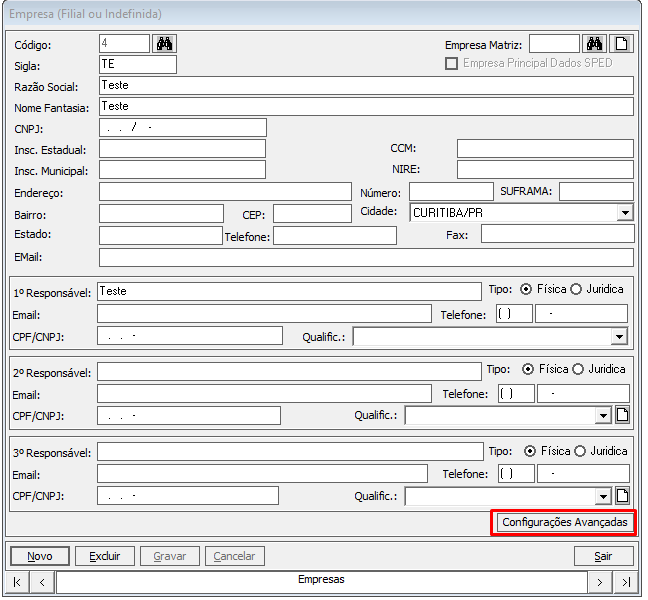Open the Cidade dropdown showing CURITIBA/PR
This screenshot has height=600, width=648.
[x=625, y=213]
